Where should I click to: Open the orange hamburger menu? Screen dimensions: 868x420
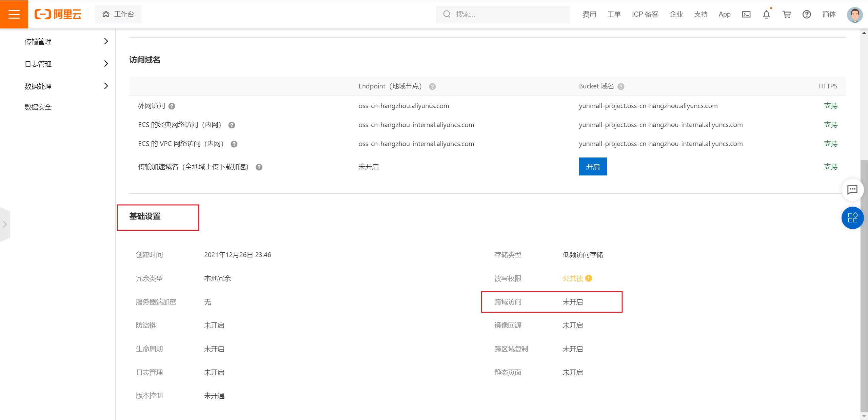(x=14, y=14)
